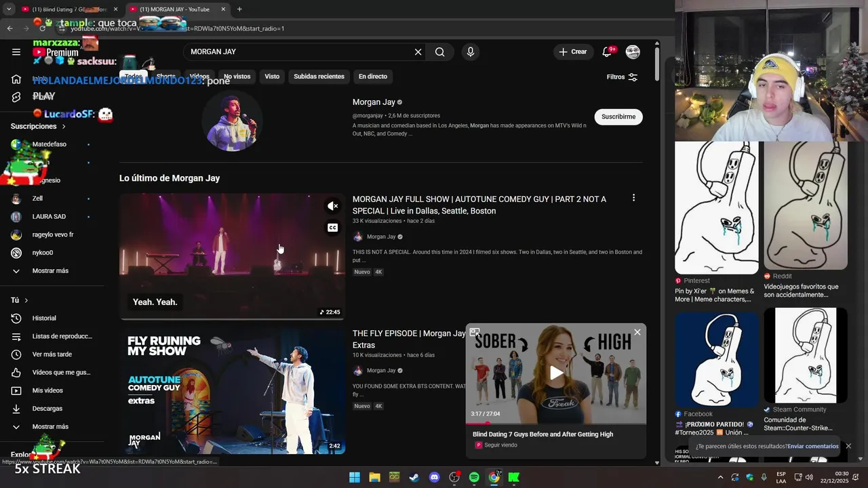Toggle captions on the FULL SHOW preview
Viewport: 868px width, 488px height.
(332, 228)
